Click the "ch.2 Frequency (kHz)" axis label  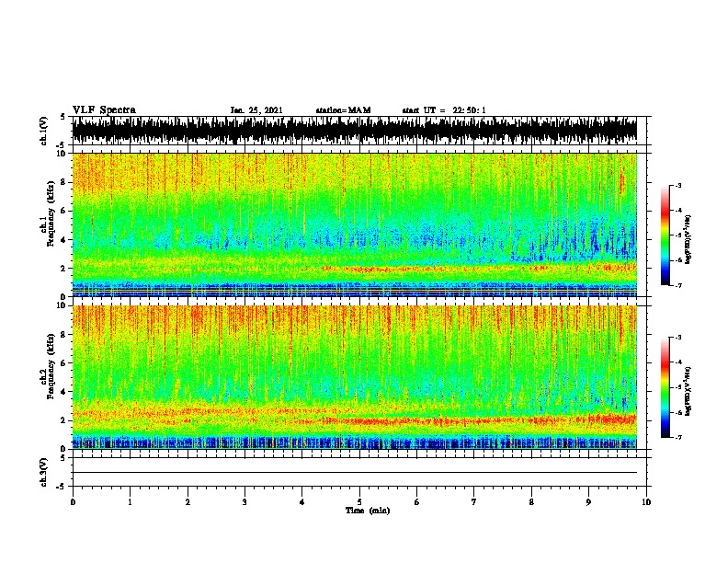pos(47,366)
